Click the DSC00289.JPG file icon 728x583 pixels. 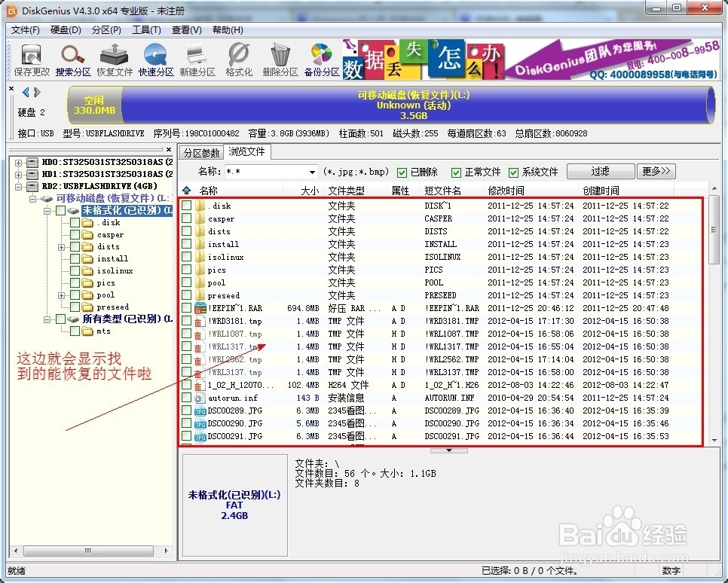(x=200, y=411)
